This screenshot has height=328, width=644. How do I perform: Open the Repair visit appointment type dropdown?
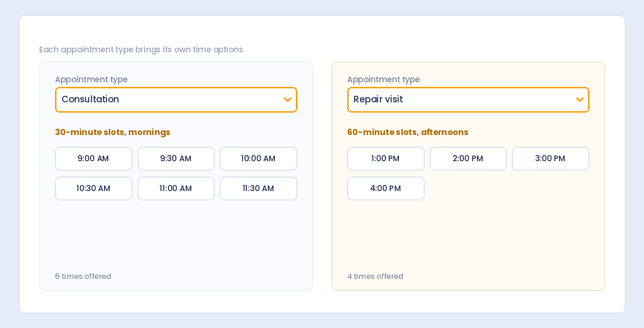point(468,100)
